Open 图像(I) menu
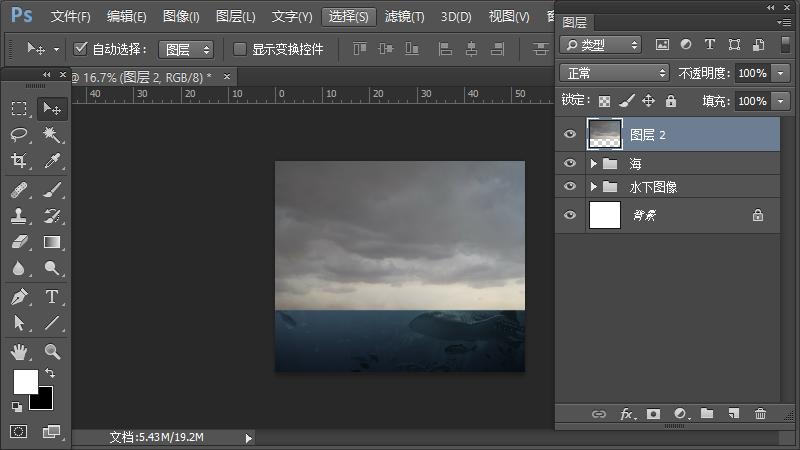 point(181,17)
